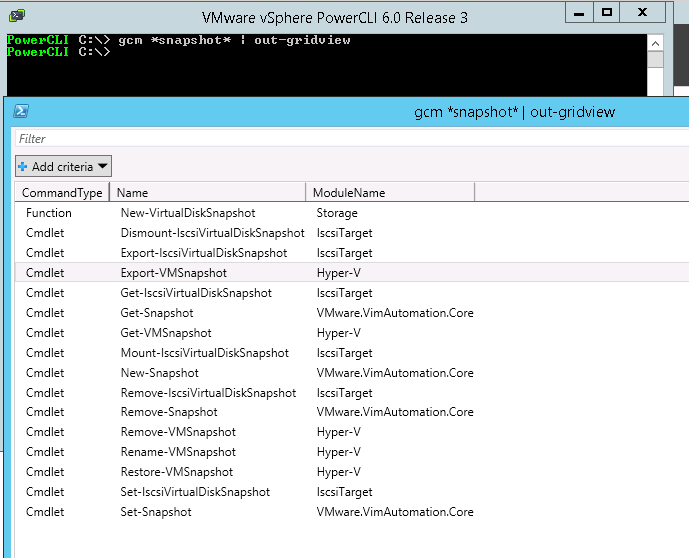Open the Add criteria dropdown arrow
Screen dimensions: 689x558
click(102, 166)
